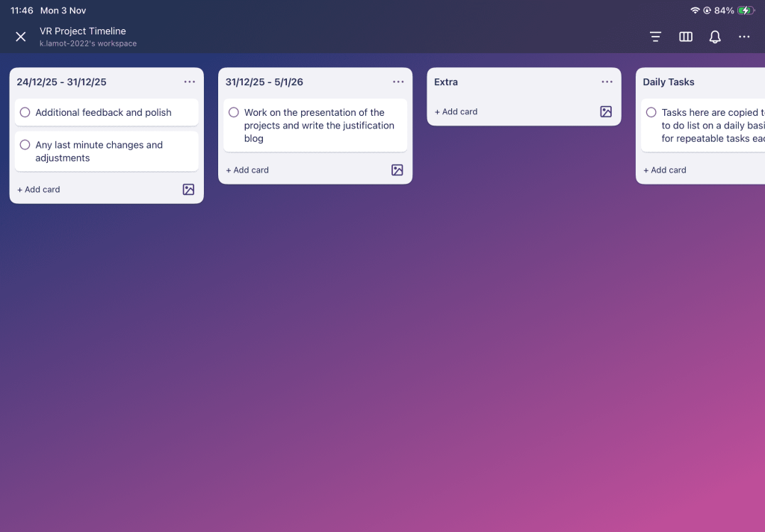Open the board view switcher icon
Image resolution: width=765 pixels, height=532 pixels.
pyautogui.click(x=685, y=37)
